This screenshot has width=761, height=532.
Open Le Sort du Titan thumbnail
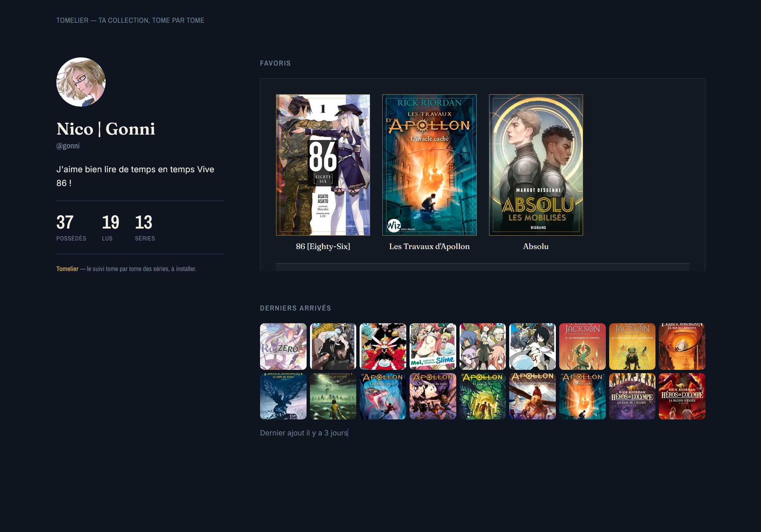click(x=283, y=396)
